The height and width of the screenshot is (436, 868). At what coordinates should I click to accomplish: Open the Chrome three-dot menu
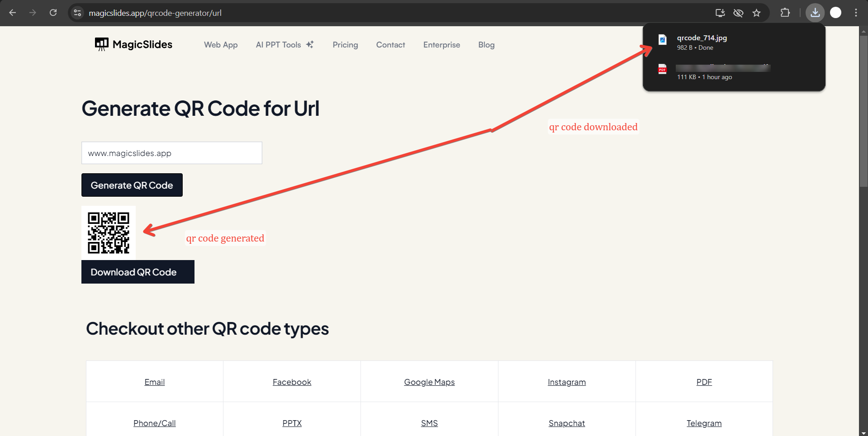tap(856, 13)
